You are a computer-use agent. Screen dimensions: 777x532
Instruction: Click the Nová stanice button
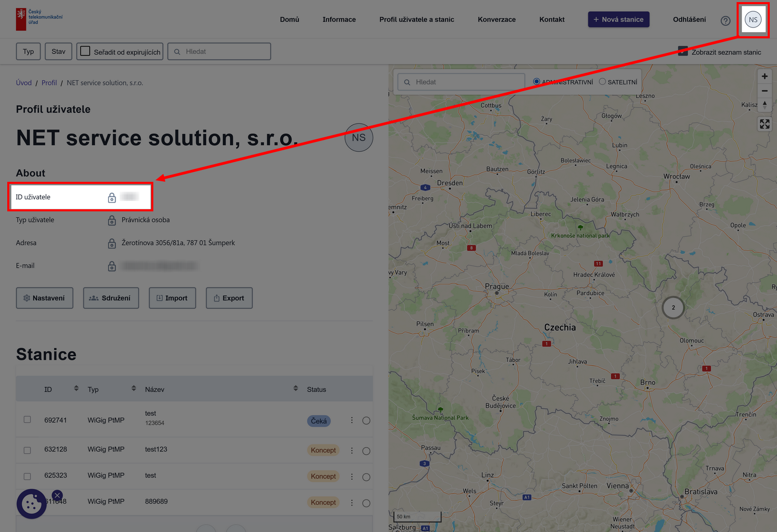[x=618, y=20]
